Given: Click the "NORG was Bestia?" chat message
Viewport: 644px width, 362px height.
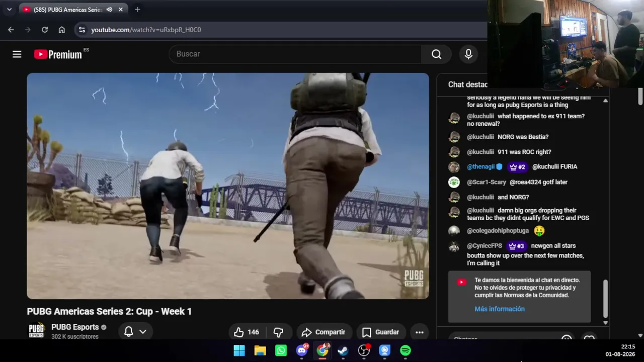Looking at the screenshot, I should [x=523, y=137].
